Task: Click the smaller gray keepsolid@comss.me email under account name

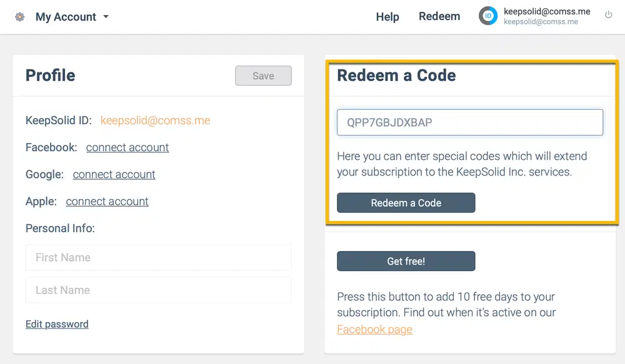Action: [541, 21]
